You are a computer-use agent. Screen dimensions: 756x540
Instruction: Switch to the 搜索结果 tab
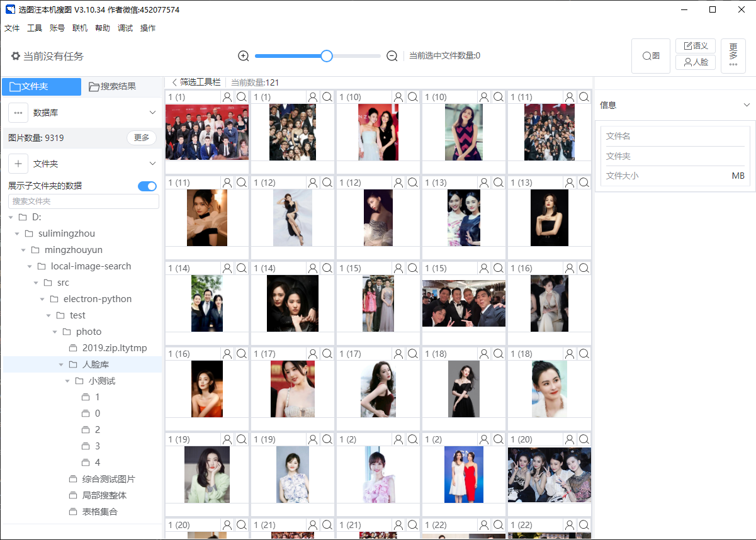(x=113, y=86)
